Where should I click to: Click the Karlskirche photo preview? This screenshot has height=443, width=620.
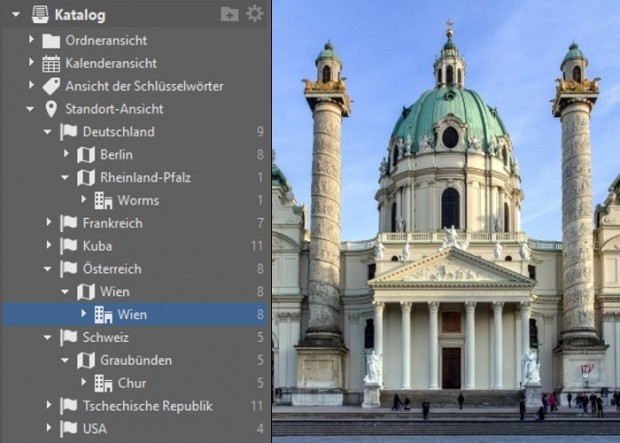pos(446,221)
